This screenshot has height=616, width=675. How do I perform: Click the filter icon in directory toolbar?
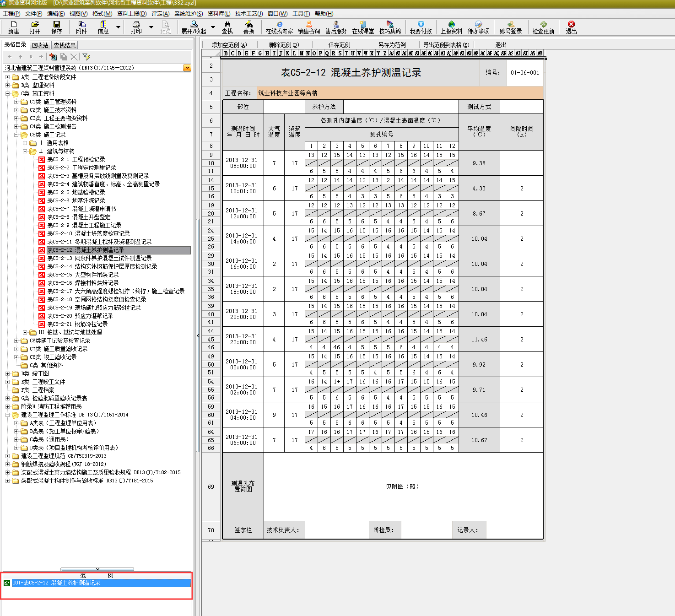86,57
